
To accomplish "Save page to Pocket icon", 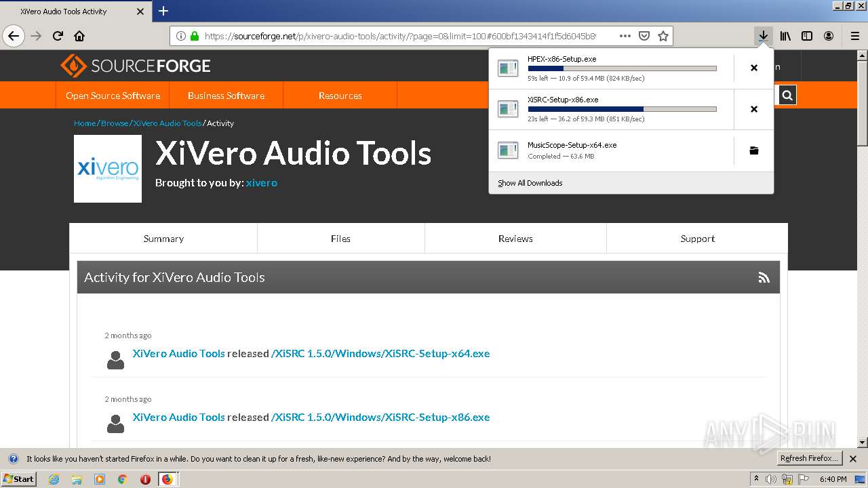I will point(644,36).
